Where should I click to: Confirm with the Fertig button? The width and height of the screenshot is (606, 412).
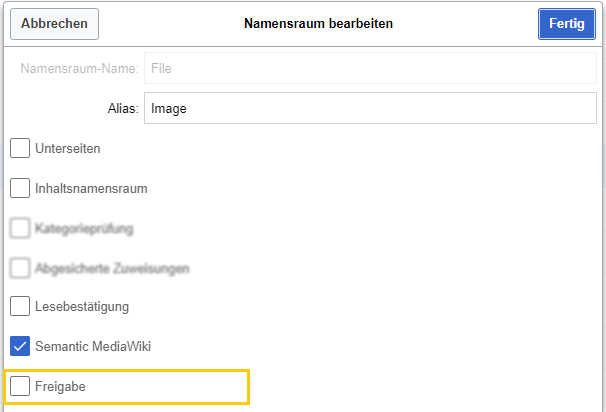(567, 24)
